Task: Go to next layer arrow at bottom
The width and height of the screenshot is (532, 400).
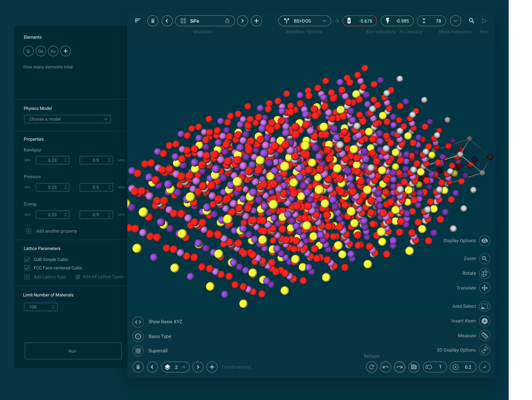Action: 198,367
